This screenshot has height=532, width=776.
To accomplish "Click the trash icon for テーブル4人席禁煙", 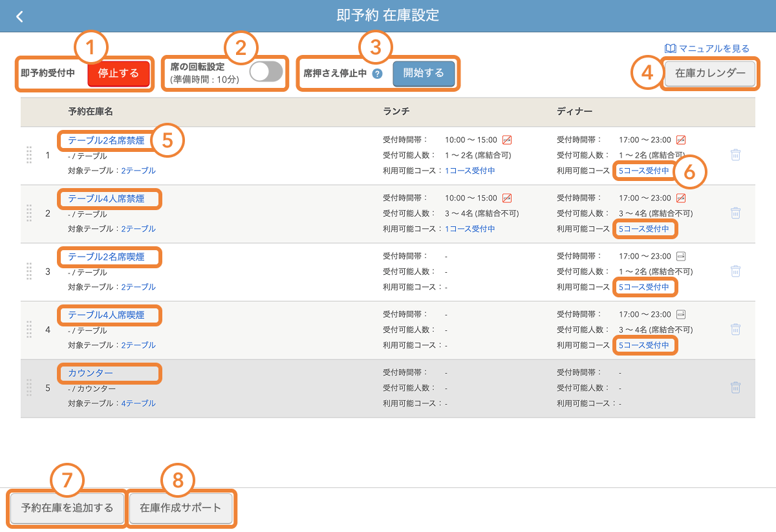I will tap(735, 213).
